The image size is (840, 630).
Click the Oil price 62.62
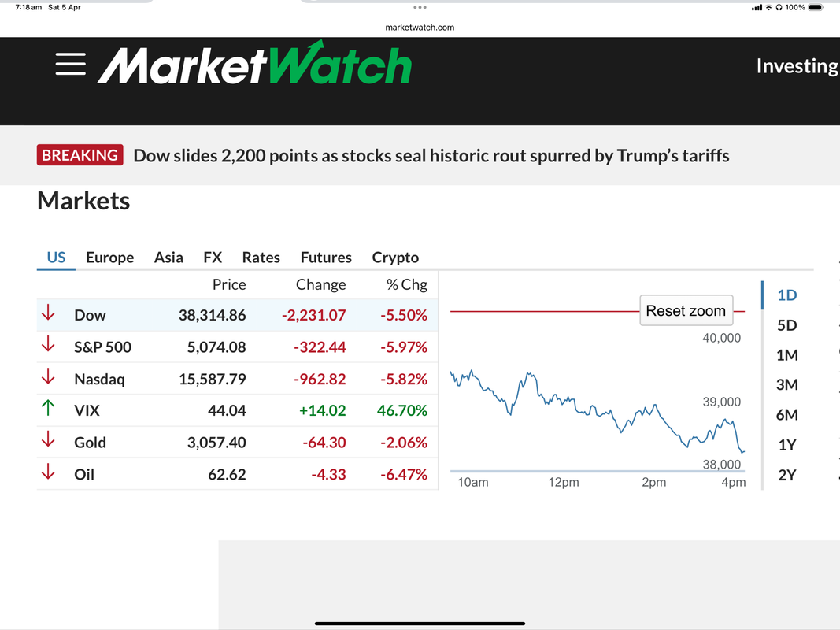coord(228,475)
